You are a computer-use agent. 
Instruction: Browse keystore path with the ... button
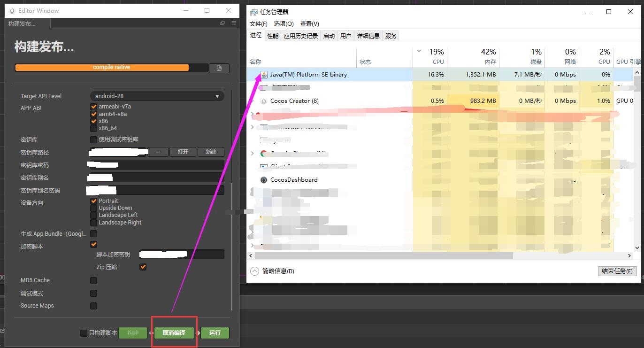[x=158, y=152]
